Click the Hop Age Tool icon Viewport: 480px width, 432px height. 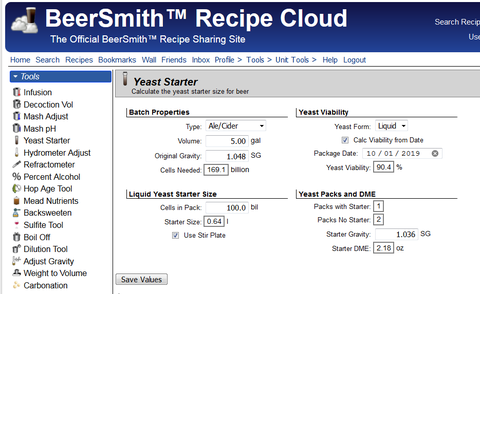pyautogui.click(x=16, y=189)
